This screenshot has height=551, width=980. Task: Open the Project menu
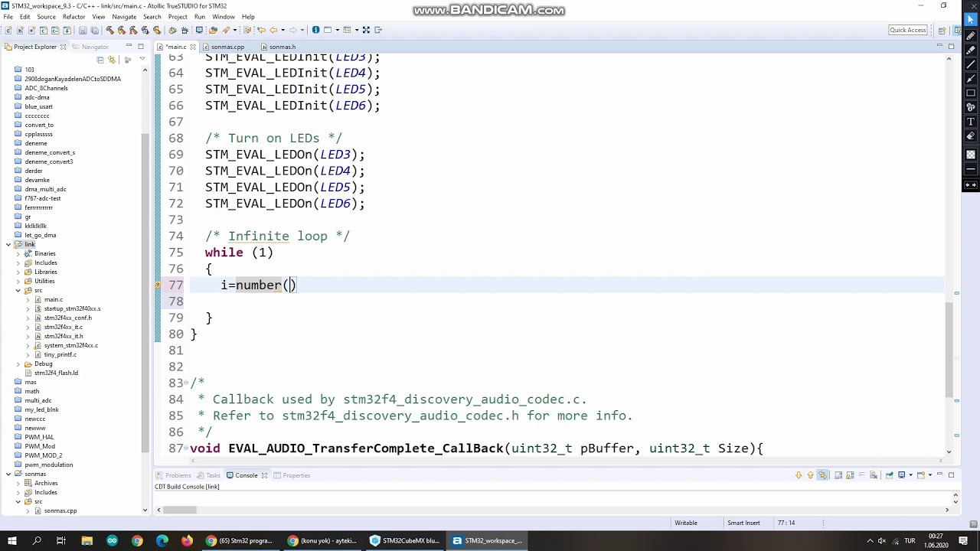pos(178,16)
